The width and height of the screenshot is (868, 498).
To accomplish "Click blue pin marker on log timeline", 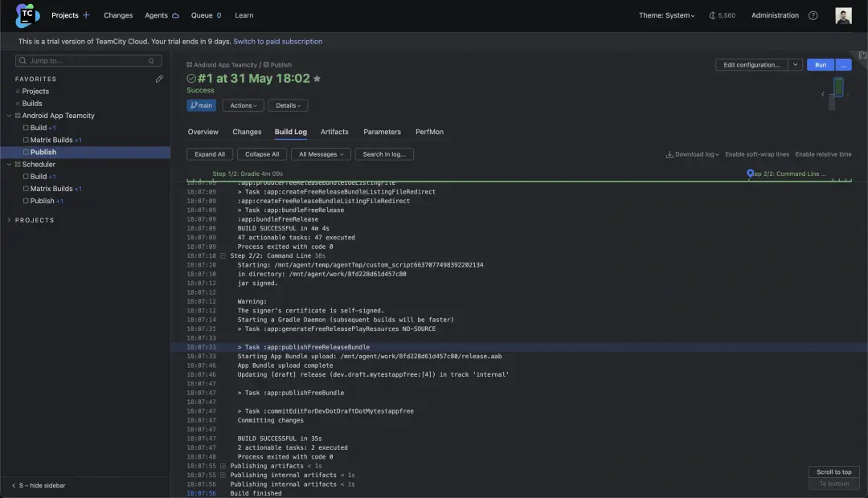I will point(750,173).
